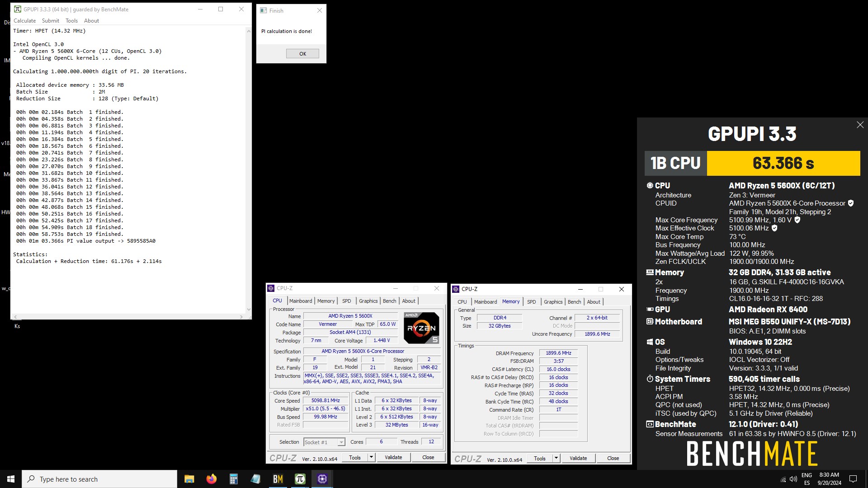Image resolution: width=868 pixels, height=488 pixels.
Task: Click the 63.366 s result score
Action: click(x=783, y=163)
